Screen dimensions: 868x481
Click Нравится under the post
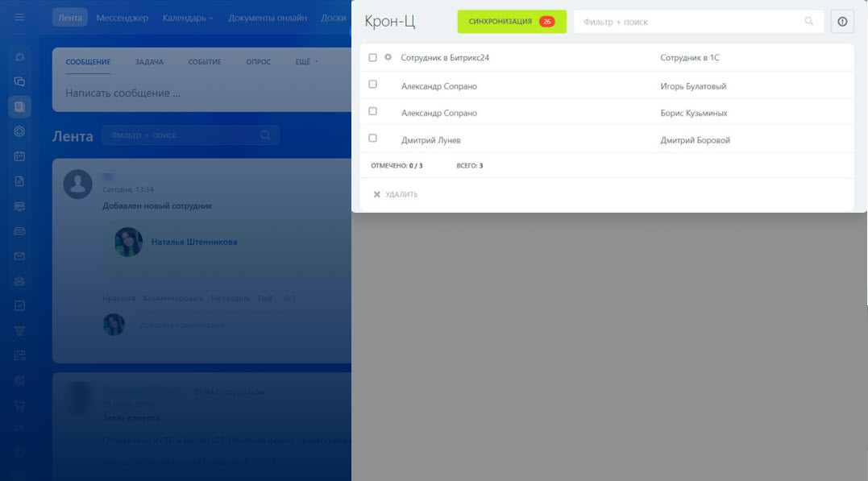(119, 298)
